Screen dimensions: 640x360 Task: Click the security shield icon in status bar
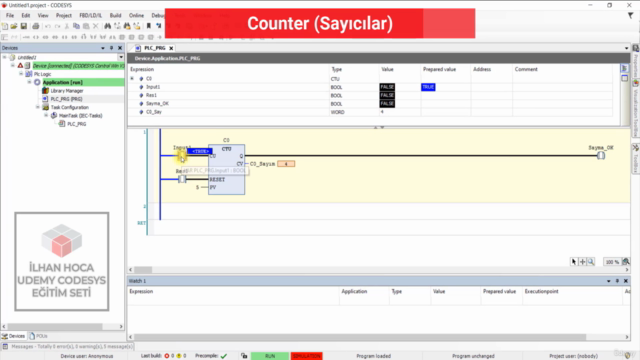[628, 356]
